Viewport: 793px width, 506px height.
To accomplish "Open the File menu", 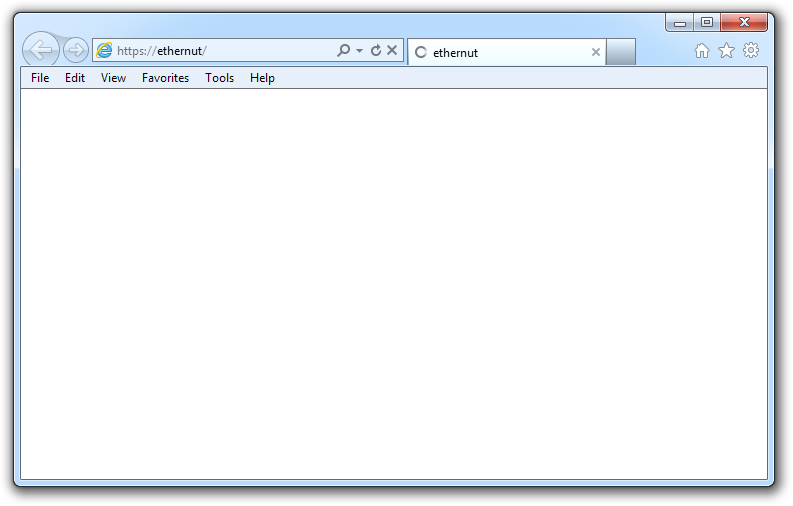I will click(40, 78).
